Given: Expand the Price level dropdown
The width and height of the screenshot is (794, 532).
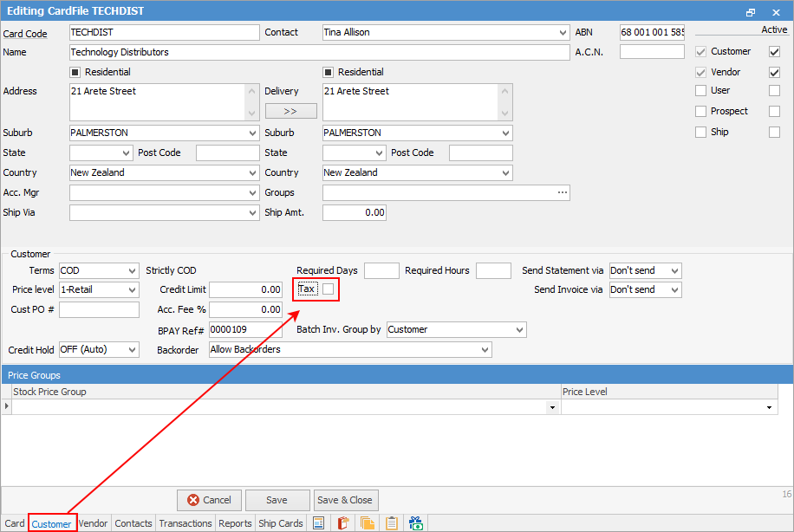Looking at the screenshot, I should point(131,289).
